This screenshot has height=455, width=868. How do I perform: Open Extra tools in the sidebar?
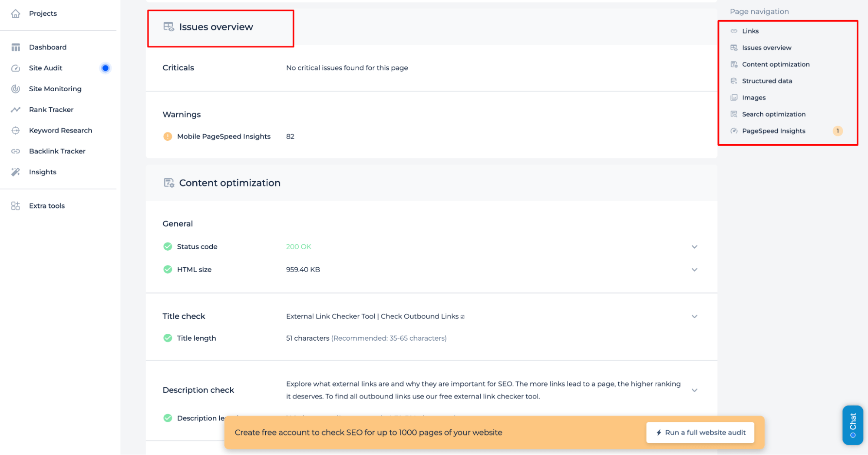tap(47, 206)
